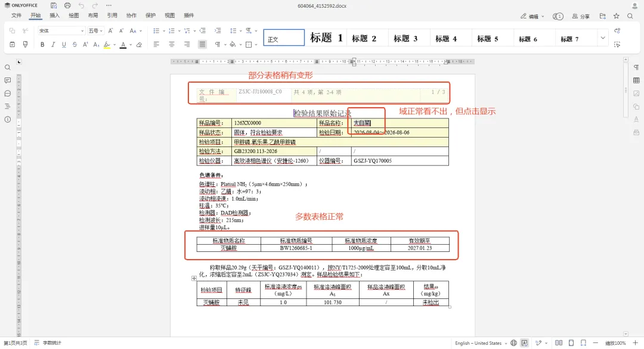Activate the copy style paintbrush
Viewport: 644px width, 349px height.
(x=26, y=44)
